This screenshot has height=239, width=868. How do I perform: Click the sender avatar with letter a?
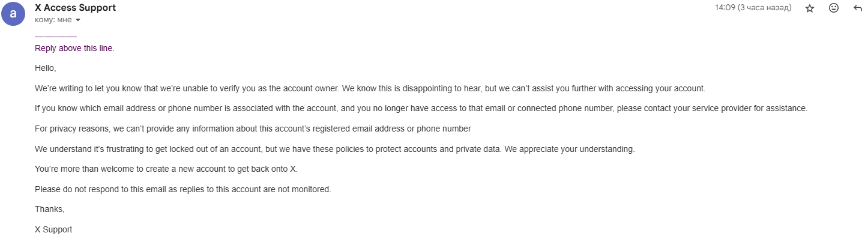coord(13,13)
